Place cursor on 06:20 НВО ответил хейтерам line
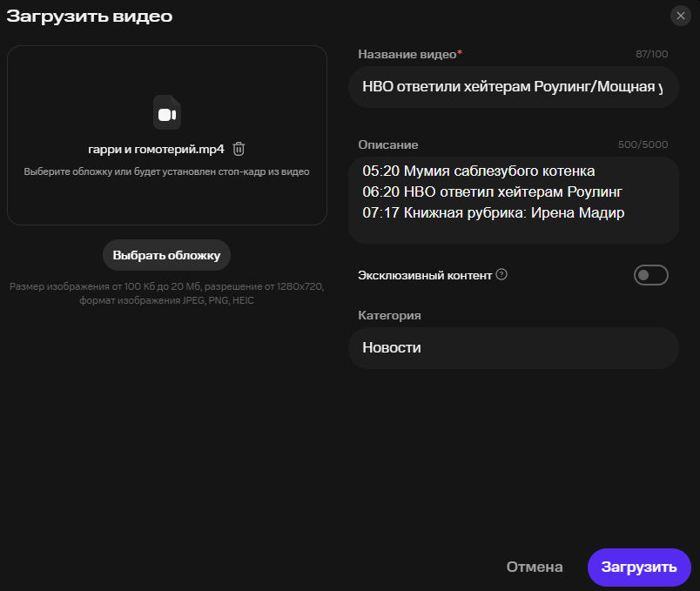The height and width of the screenshot is (591, 700). (x=492, y=191)
